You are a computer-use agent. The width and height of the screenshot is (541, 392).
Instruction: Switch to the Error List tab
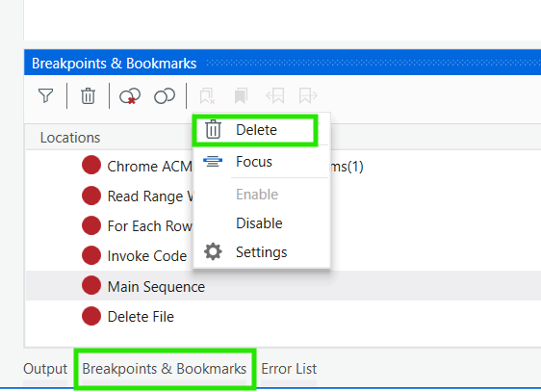click(x=289, y=369)
